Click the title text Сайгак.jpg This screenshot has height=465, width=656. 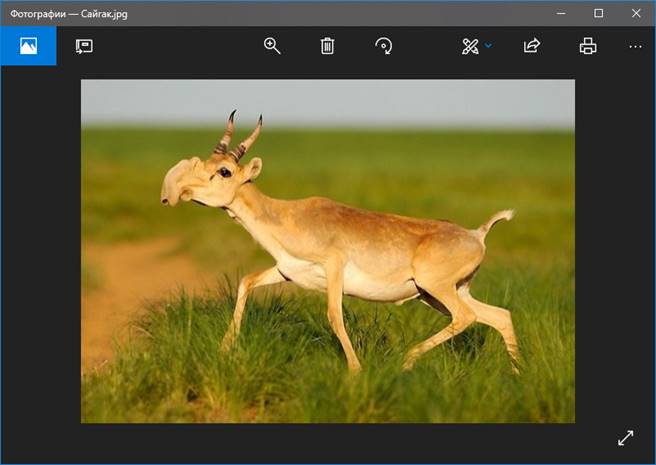click(104, 14)
